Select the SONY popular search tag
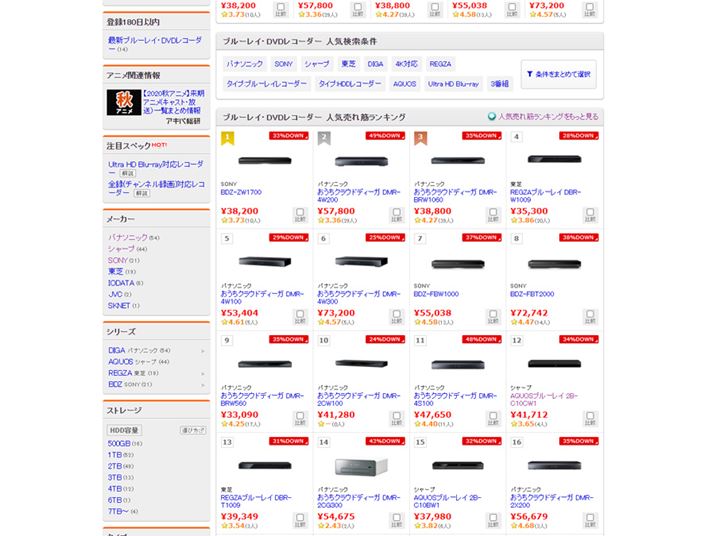 [283, 64]
